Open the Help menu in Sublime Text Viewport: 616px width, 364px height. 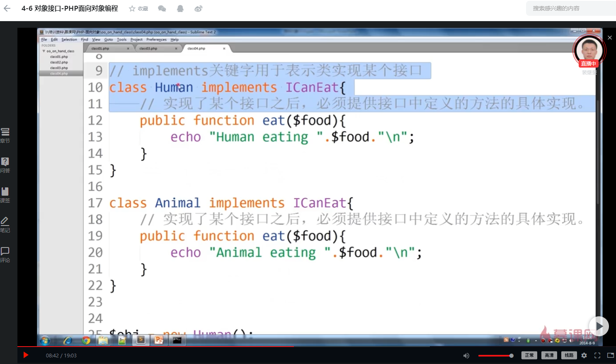[175, 40]
